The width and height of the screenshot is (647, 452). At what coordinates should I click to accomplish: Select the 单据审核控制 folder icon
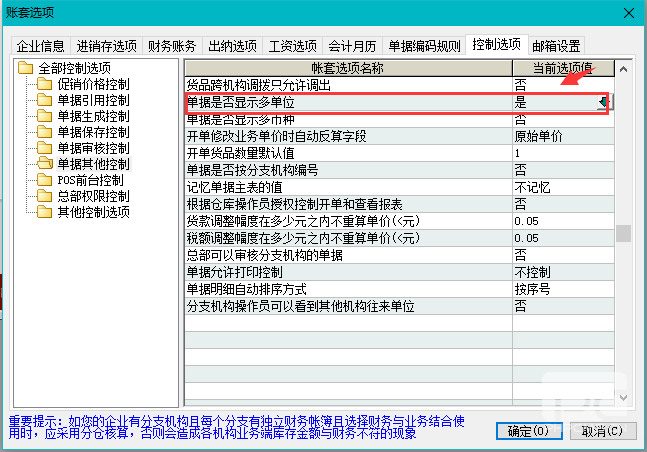point(44,148)
